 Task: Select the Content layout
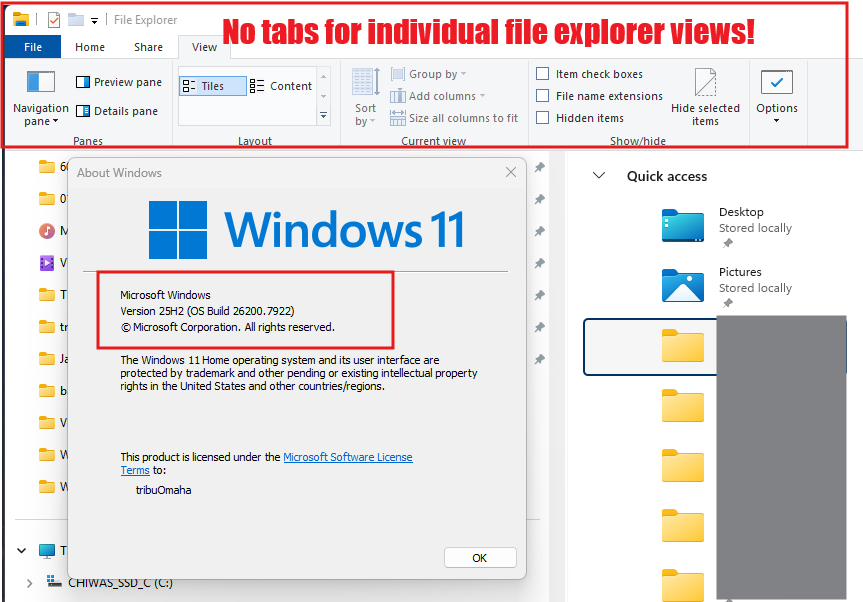[x=281, y=86]
